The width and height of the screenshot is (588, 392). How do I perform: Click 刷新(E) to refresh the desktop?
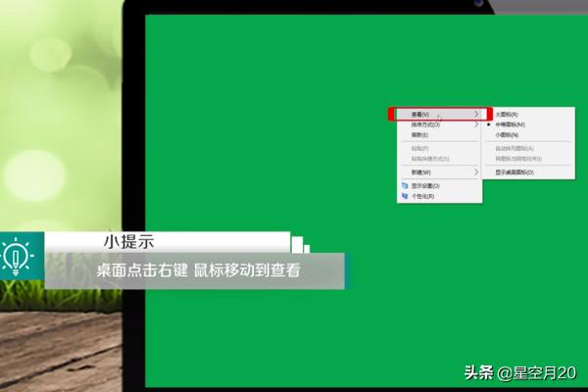pos(439,134)
